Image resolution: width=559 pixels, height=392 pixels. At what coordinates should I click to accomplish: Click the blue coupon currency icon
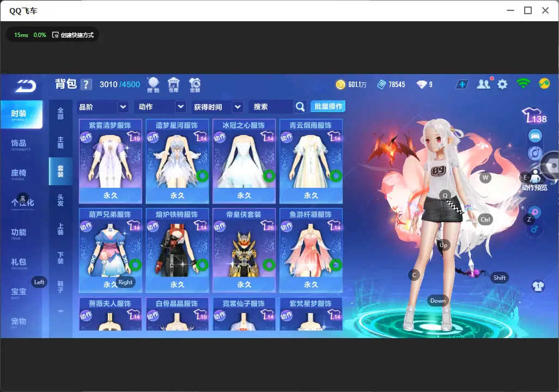pos(381,84)
